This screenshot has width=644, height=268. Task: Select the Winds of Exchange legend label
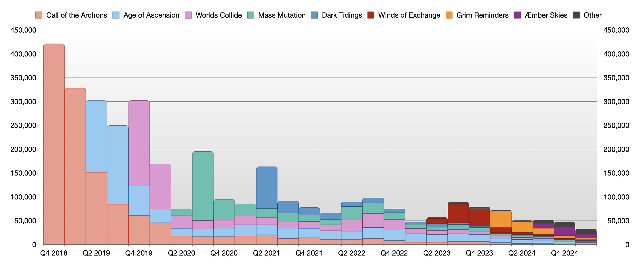click(x=409, y=15)
